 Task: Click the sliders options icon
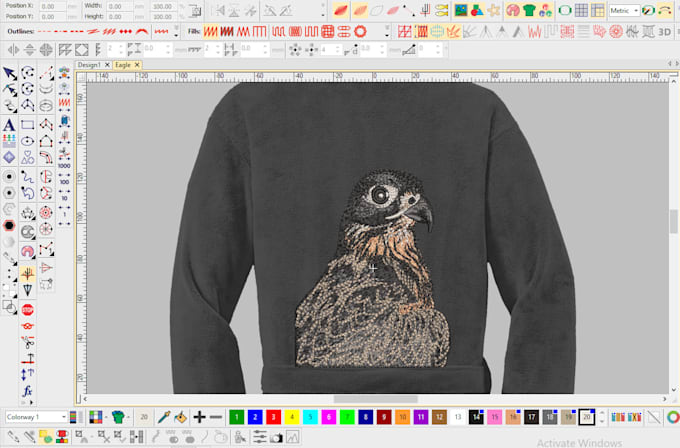coord(260,437)
